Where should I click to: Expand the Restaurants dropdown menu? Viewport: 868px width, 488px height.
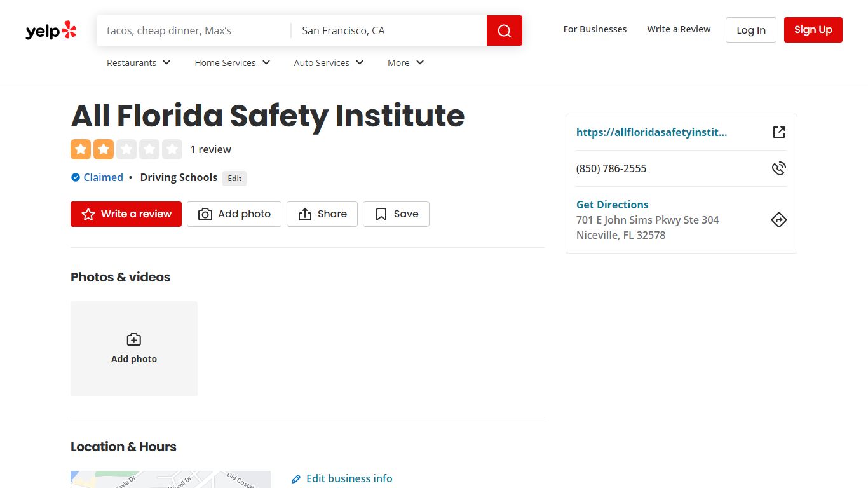[x=139, y=62]
